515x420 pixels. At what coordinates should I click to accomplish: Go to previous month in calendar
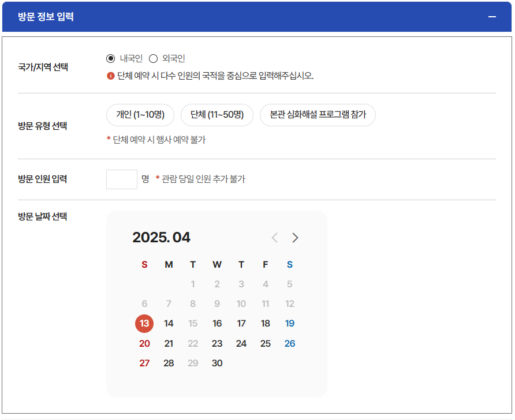pyautogui.click(x=275, y=238)
